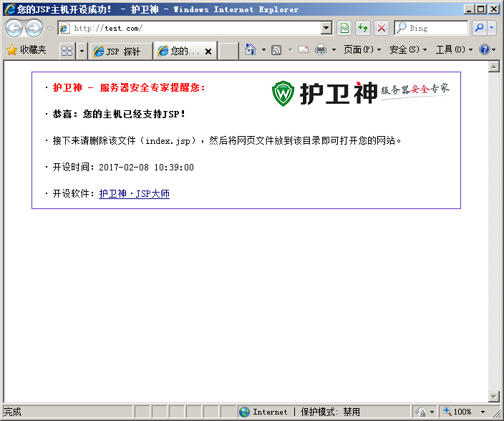Switch to the JSP 探针 tab
504x421 pixels.
[x=120, y=51]
